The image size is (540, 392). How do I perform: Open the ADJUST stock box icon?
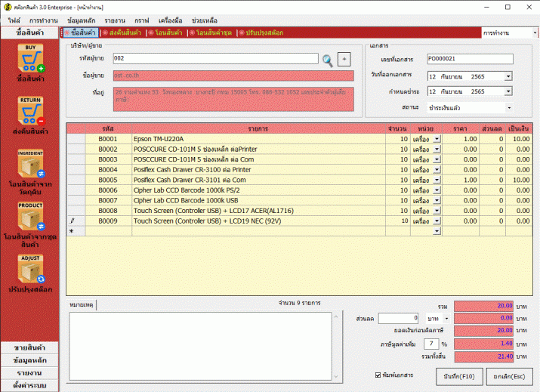[x=31, y=269]
